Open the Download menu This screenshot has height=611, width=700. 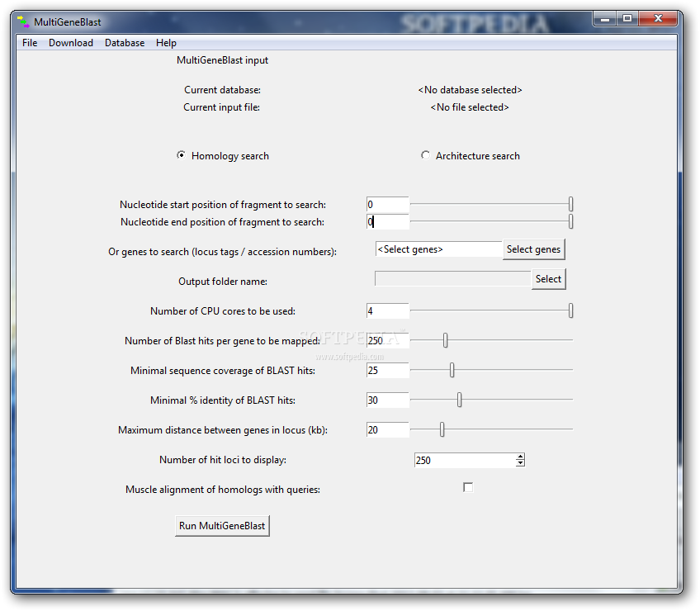[x=71, y=43]
